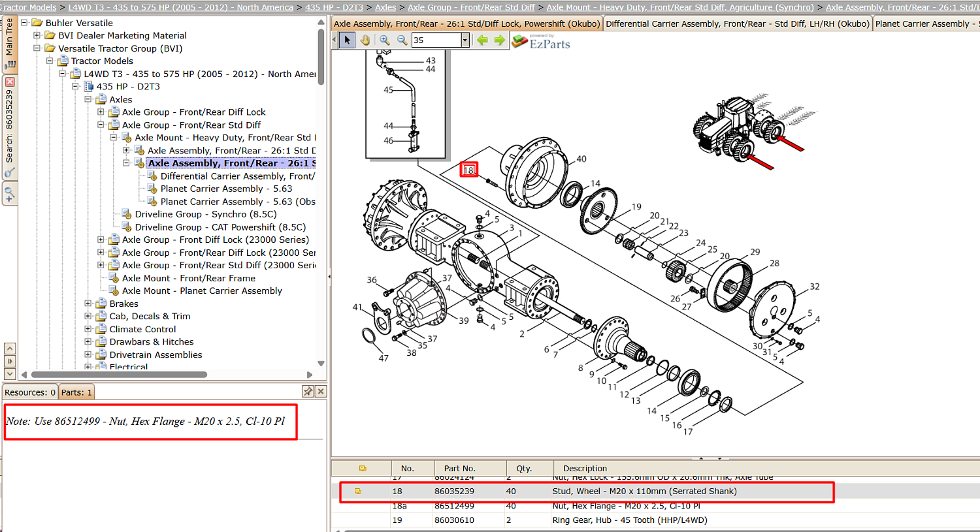
Task: Click callout number 40 on the diagram
Action: (x=581, y=159)
